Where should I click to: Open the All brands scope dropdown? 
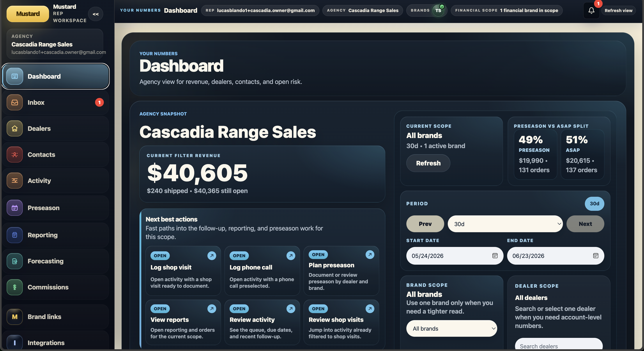click(x=451, y=328)
